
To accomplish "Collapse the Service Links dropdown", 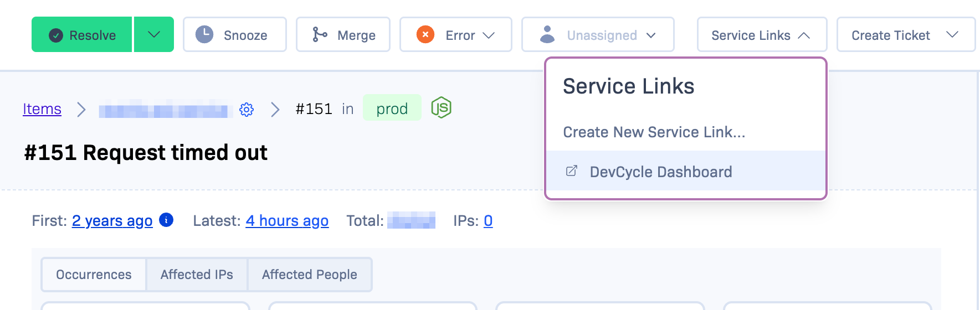I will (761, 35).
